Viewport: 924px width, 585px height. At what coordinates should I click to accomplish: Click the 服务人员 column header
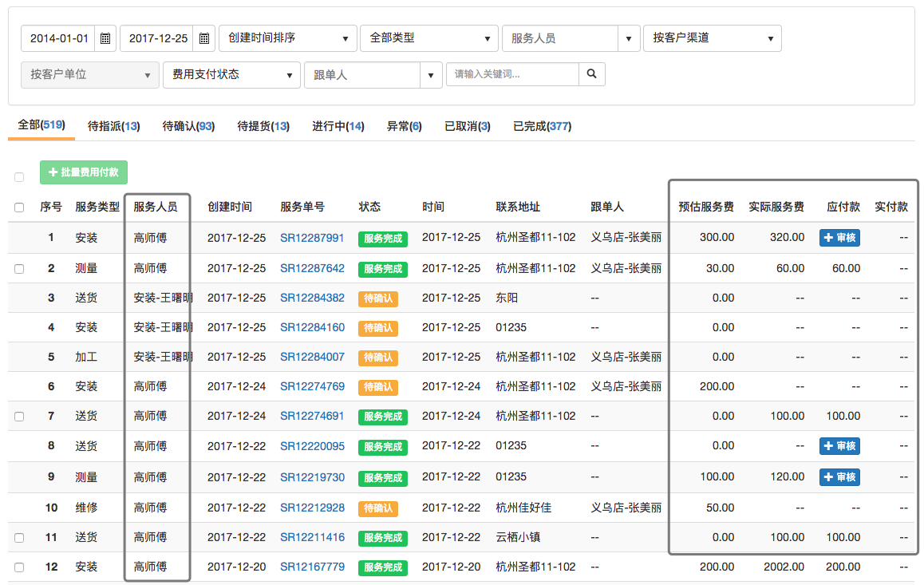click(x=156, y=207)
